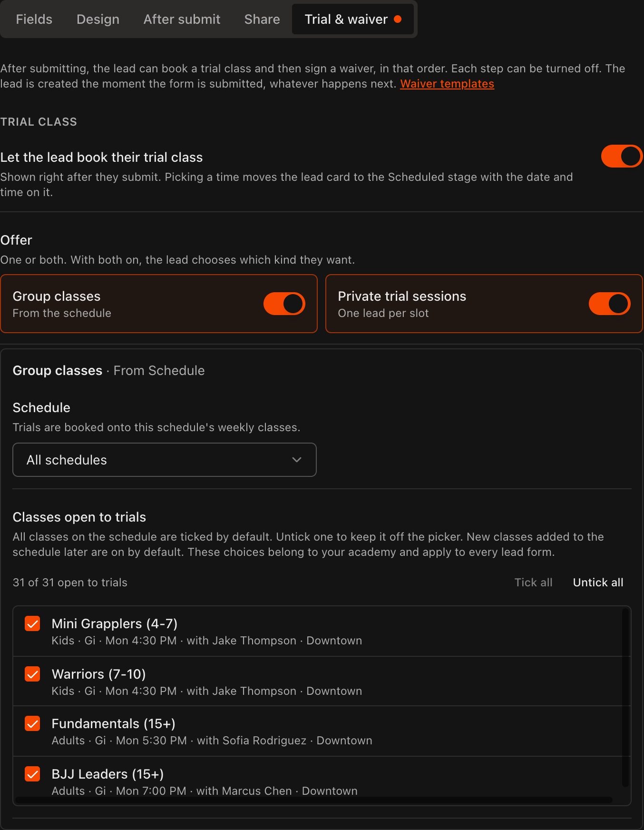Select the Trial & waiver tab
Viewport: 644px width, 830px height.
(x=352, y=20)
